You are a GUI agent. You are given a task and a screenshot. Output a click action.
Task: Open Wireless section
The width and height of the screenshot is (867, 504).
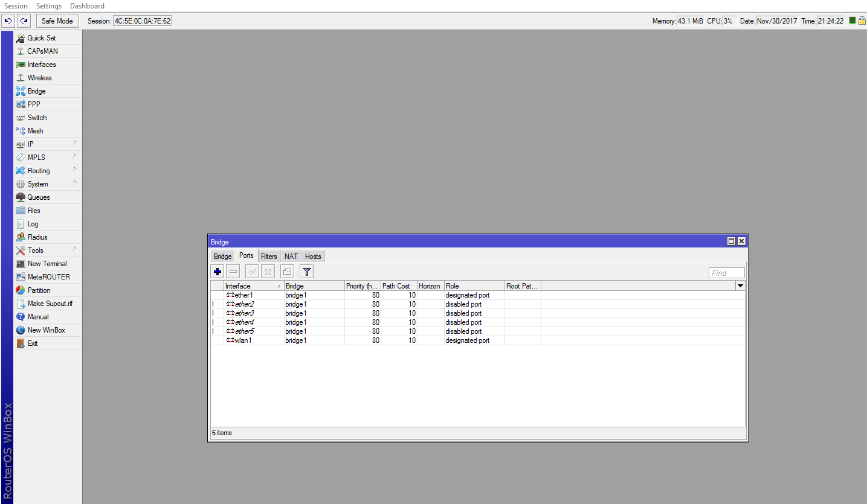[48, 78]
